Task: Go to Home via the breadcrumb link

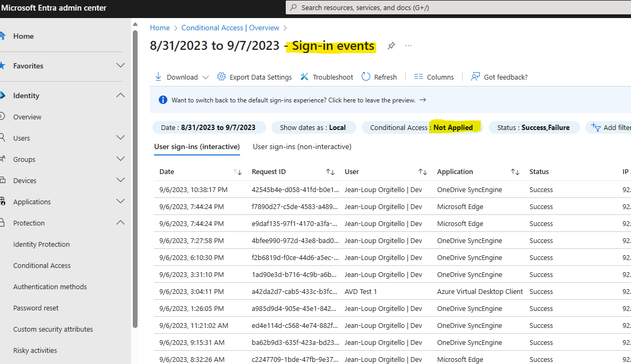Action: [160, 28]
